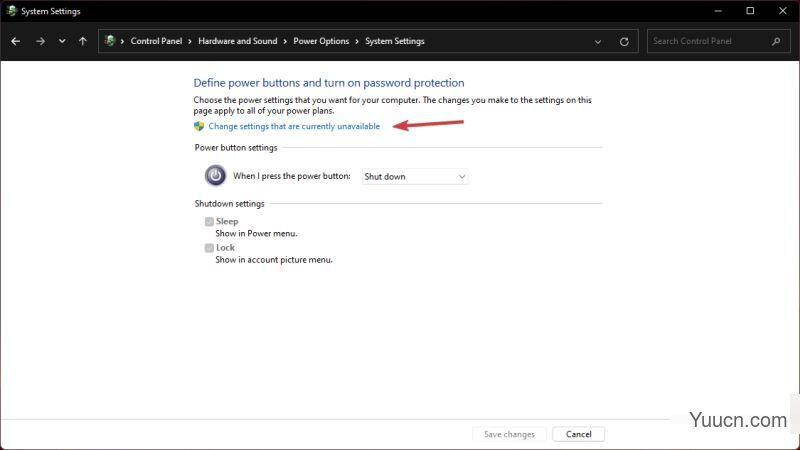
Task: Open recent locations chevron
Action: (62, 41)
